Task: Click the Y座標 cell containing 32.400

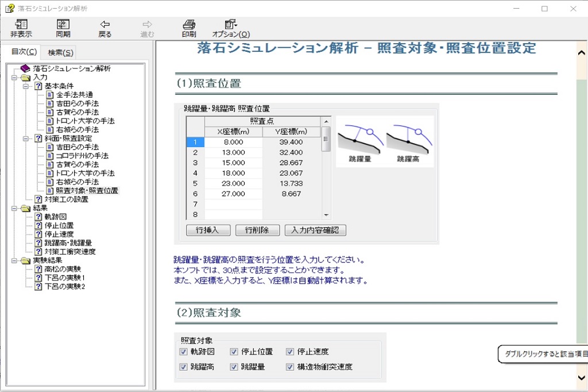Action: (x=291, y=152)
